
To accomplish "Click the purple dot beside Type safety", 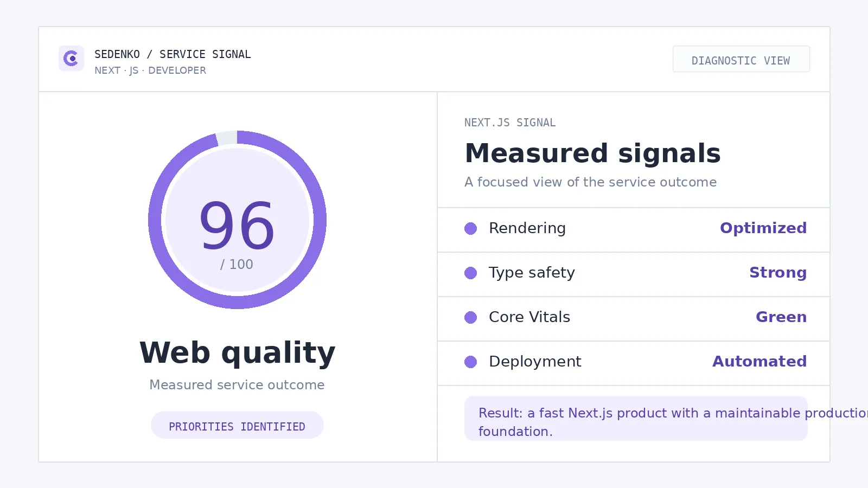I will [470, 273].
